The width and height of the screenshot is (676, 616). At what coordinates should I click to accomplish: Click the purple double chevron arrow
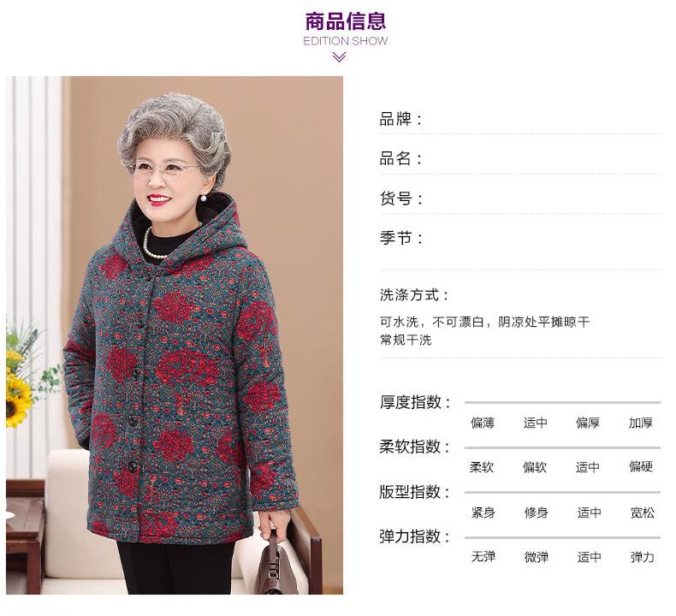click(x=340, y=57)
